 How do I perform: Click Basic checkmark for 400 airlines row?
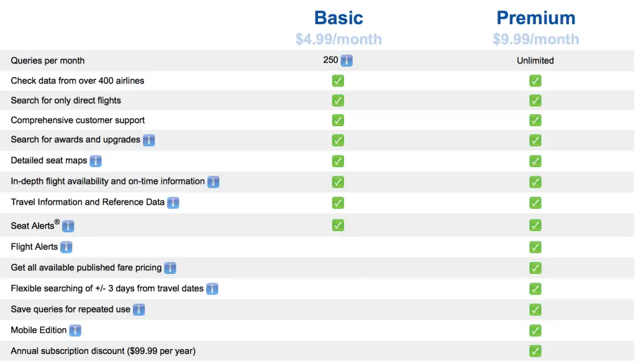tap(338, 81)
